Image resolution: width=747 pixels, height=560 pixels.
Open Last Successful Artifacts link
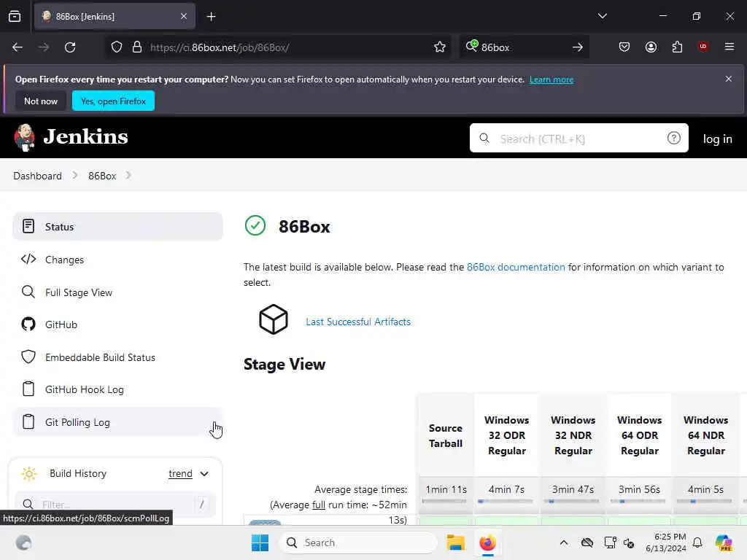358,322
